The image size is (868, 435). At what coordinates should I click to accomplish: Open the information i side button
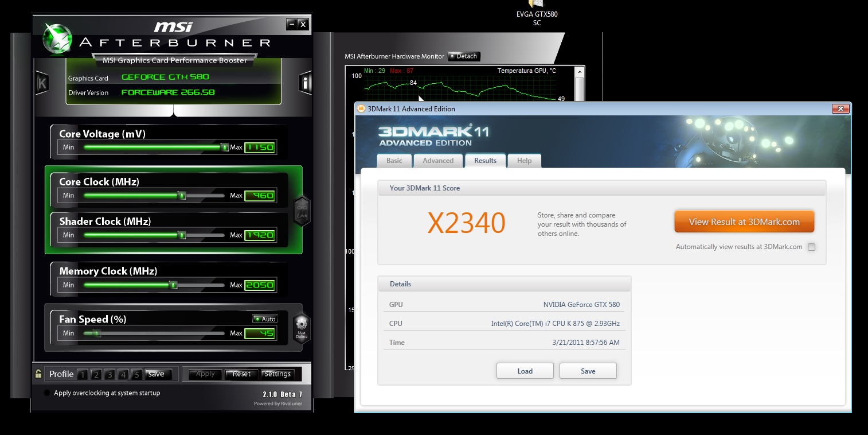[x=306, y=83]
